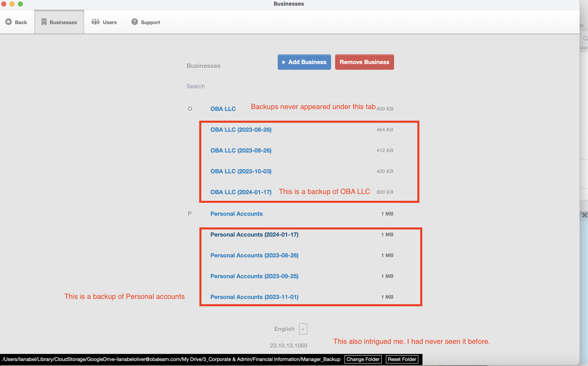The width and height of the screenshot is (588, 366).
Task: Open OBA LLC (2023-08-26) backup
Action: pos(241,129)
